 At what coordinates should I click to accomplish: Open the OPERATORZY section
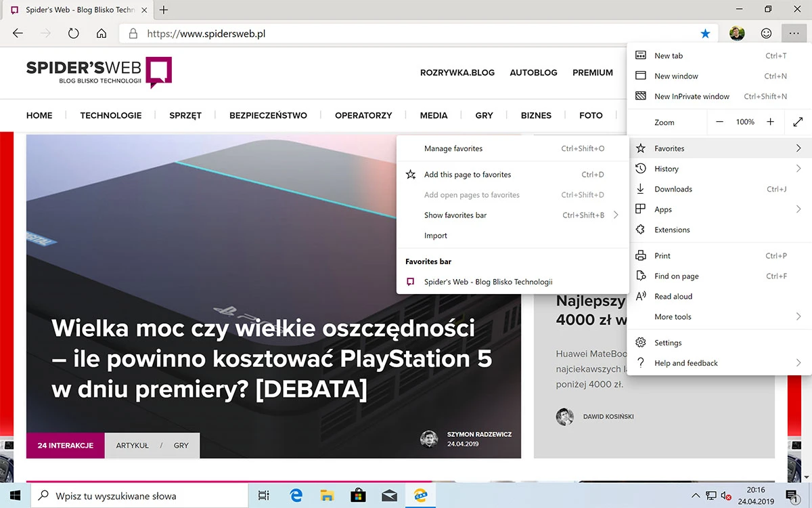click(363, 115)
